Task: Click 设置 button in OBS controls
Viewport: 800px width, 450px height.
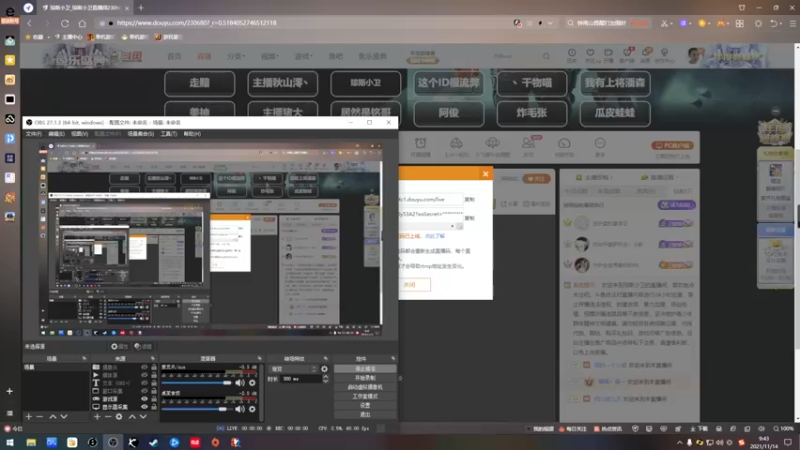Action: [x=365, y=405]
